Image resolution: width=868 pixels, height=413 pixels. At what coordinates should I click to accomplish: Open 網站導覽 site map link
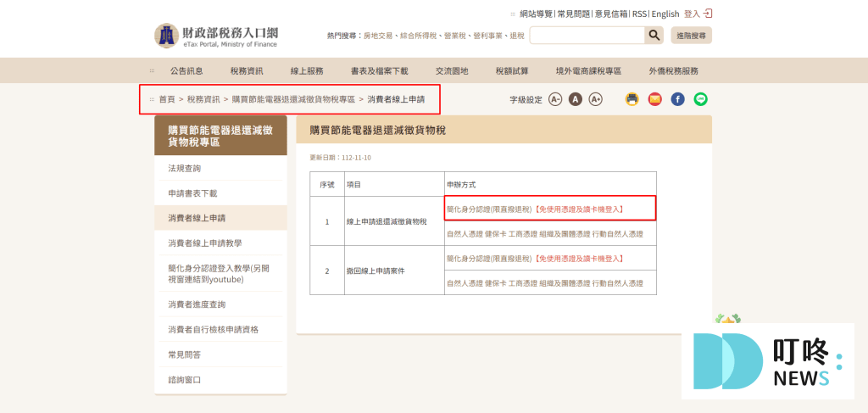coord(537,14)
